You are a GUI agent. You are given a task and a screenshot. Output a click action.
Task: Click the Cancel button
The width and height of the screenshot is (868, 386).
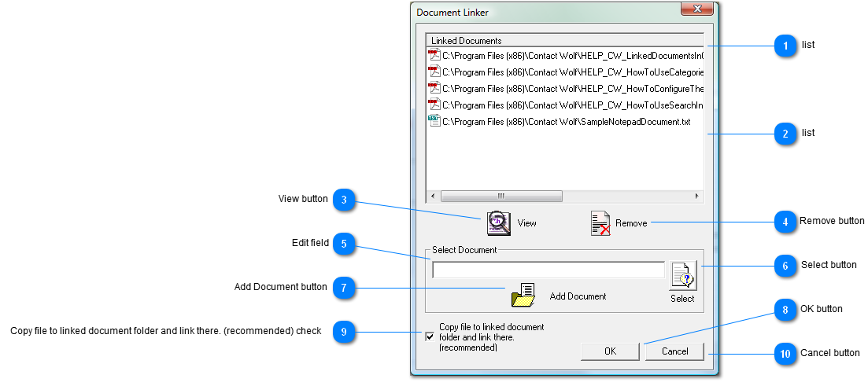(674, 351)
